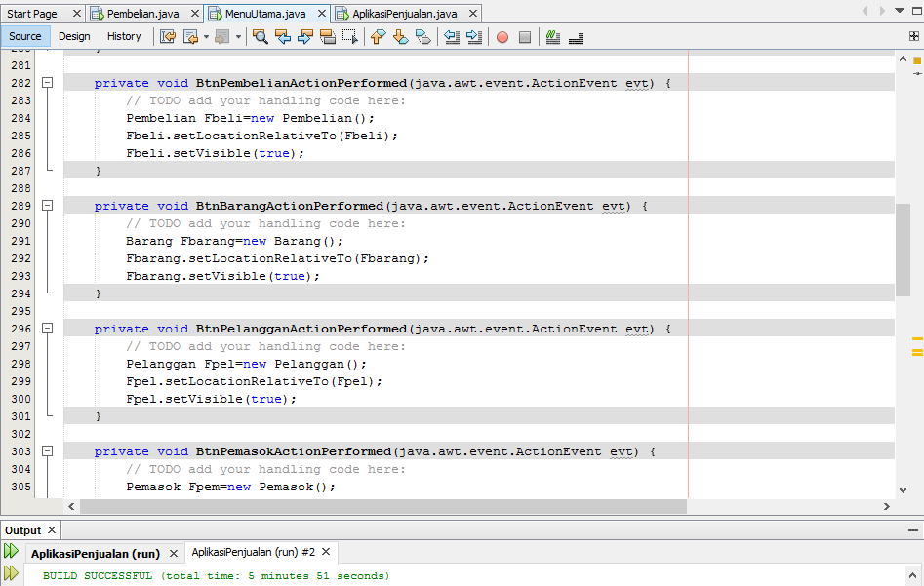Screen dimensions: 924x586
Task: Click the Next Bookmark yellow arrow icon
Action: [400, 36]
